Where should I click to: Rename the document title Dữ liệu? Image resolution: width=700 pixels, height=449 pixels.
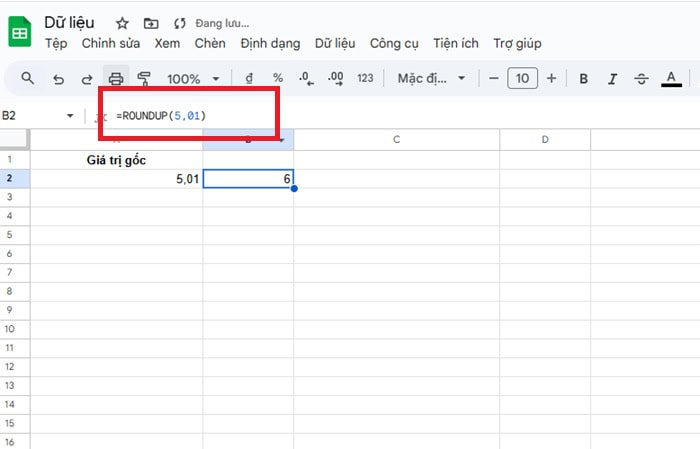69,23
